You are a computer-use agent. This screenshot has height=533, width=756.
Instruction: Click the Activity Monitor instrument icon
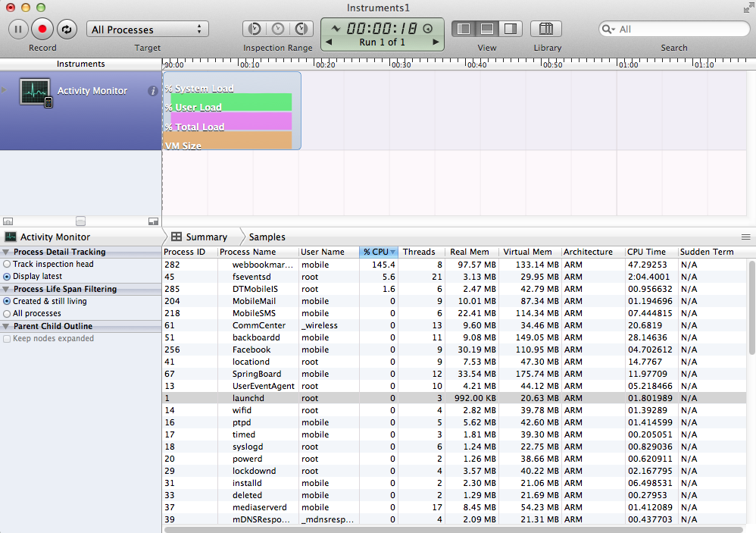pyautogui.click(x=36, y=92)
